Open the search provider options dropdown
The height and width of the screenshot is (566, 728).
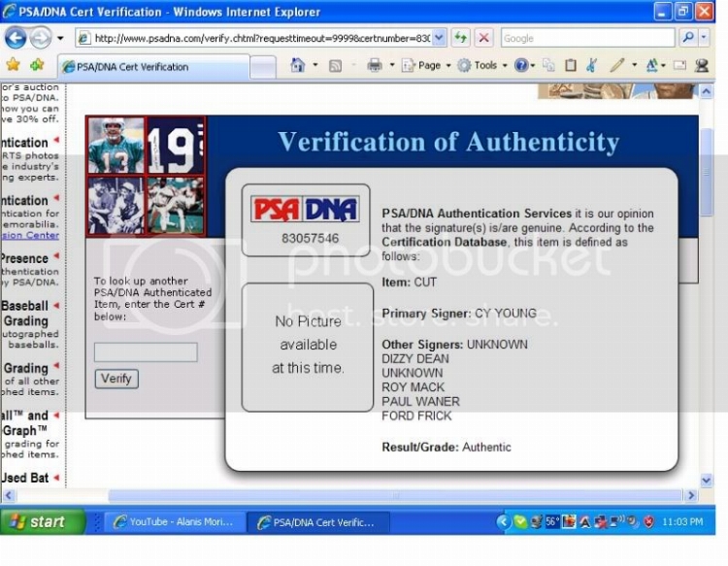click(x=705, y=38)
